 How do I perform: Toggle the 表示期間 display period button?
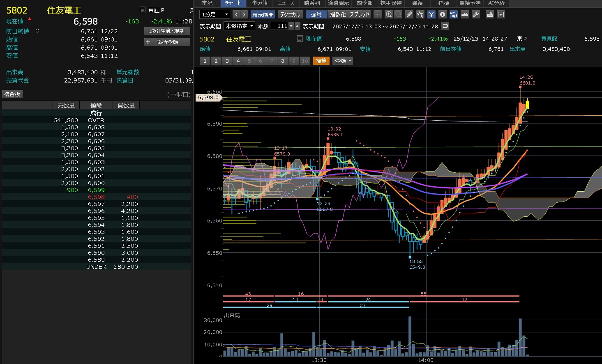pyautogui.click(x=263, y=14)
